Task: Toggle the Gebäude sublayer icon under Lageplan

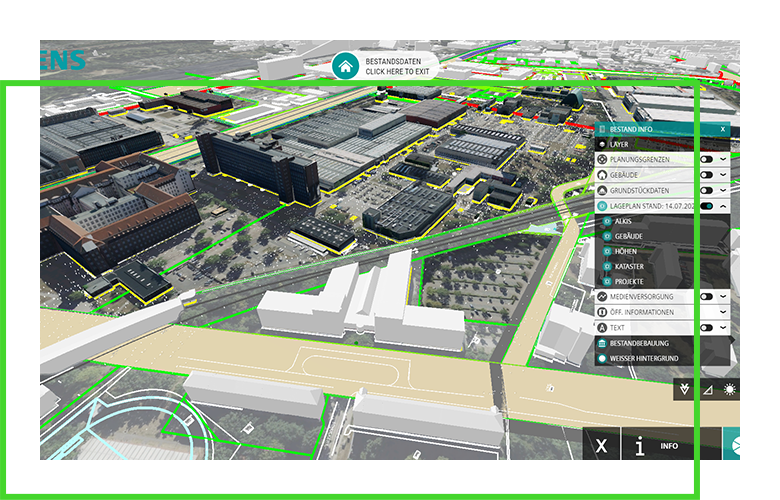Action: pyautogui.click(x=607, y=236)
